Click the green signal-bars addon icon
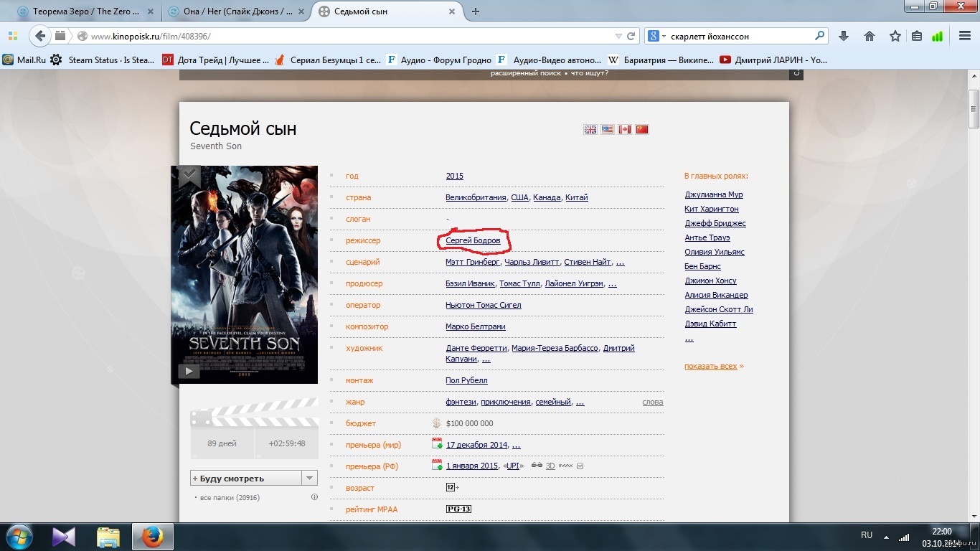 938,36
